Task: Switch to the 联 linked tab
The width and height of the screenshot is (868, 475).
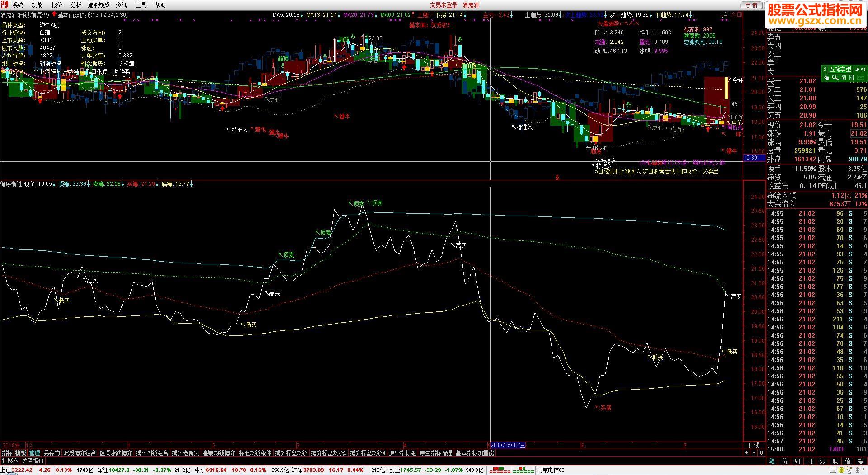Action: coord(835,461)
